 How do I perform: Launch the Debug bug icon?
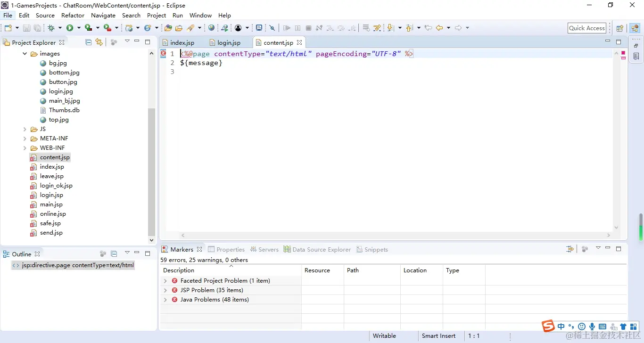click(51, 28)
